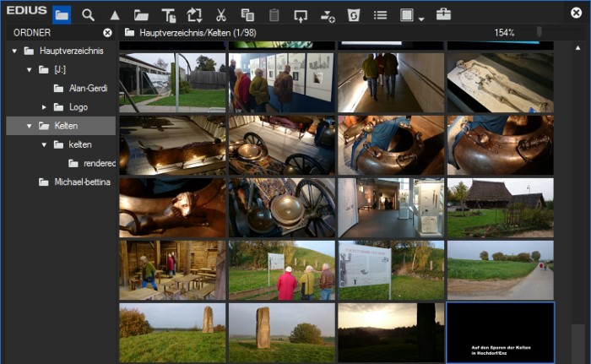Image resolution: width=591 pixels, height=364 pixels.
Task: Select the visitors viewing wall posters thumbnail
Action: tap(281, 83)
